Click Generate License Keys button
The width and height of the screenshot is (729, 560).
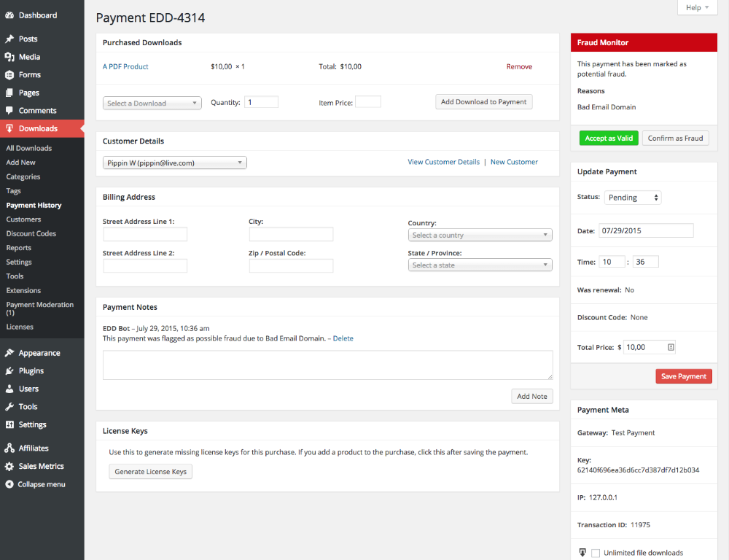tap(151, 472)
